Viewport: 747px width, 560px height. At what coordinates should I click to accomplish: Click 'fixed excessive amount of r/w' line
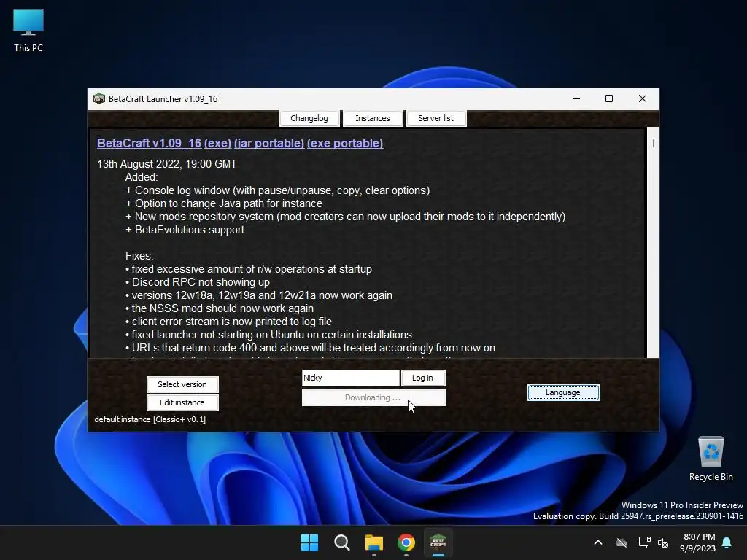point(248,269)
